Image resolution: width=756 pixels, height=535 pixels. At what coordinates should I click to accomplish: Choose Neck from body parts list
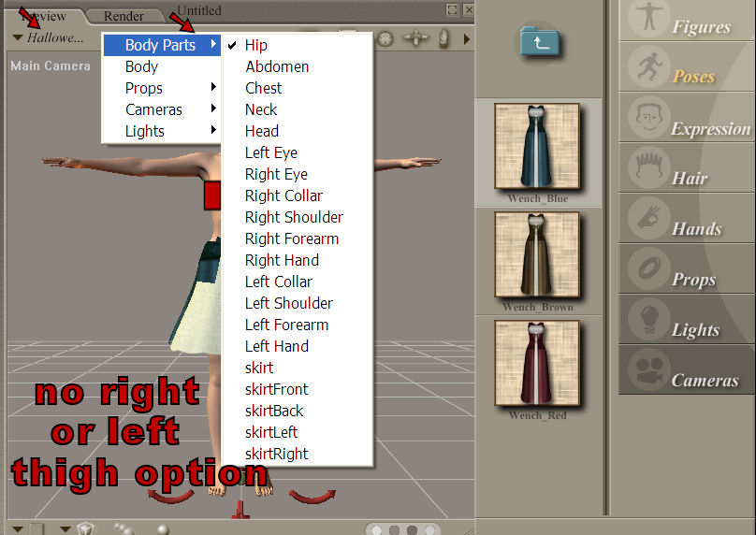click(298, 109)
